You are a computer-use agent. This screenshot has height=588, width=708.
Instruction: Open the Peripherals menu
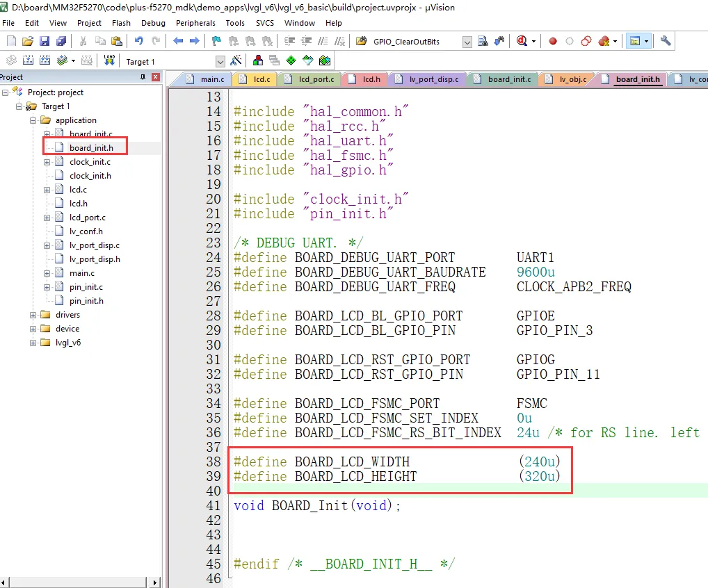(x=195, y=23)
